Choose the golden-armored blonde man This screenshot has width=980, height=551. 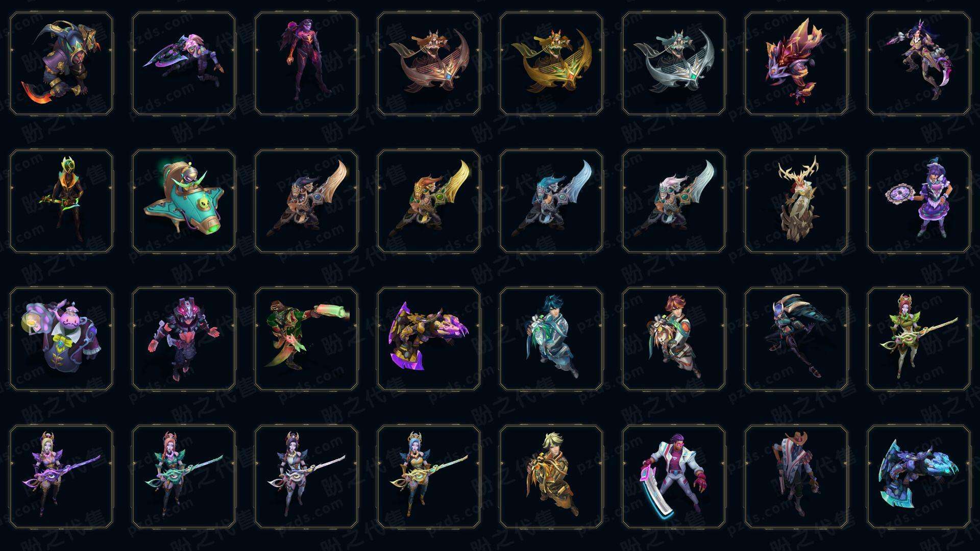coord(551,477)
